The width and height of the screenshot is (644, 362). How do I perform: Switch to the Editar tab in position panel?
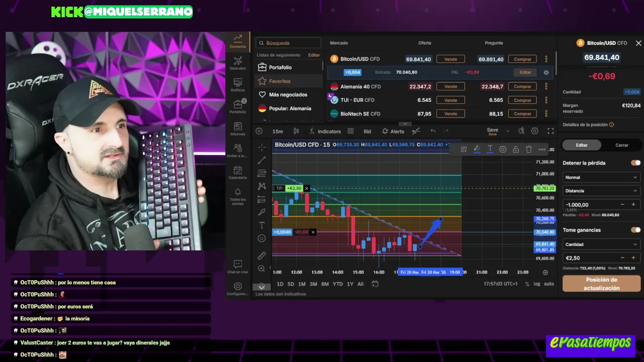pyautogui.click(x=582, y=145)
